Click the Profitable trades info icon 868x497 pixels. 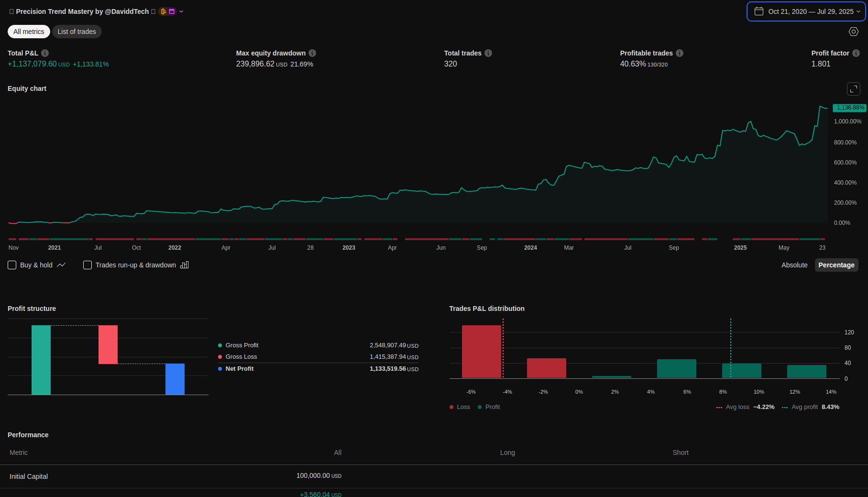680,53
